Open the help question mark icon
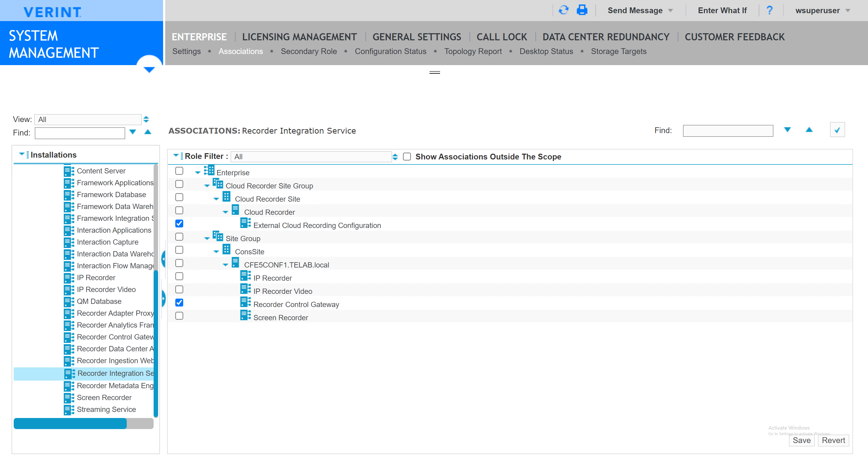The width and height of the screenshot is (868, 457). 770,10
